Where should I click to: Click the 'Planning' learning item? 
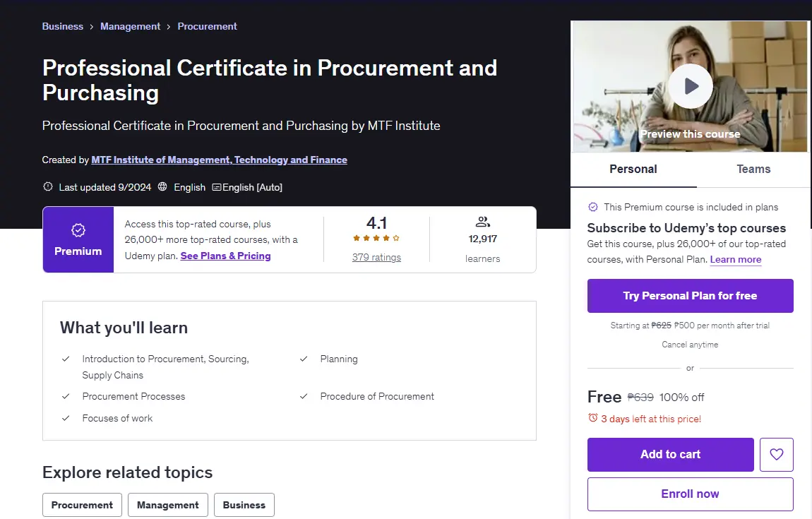tap(339, 359)
